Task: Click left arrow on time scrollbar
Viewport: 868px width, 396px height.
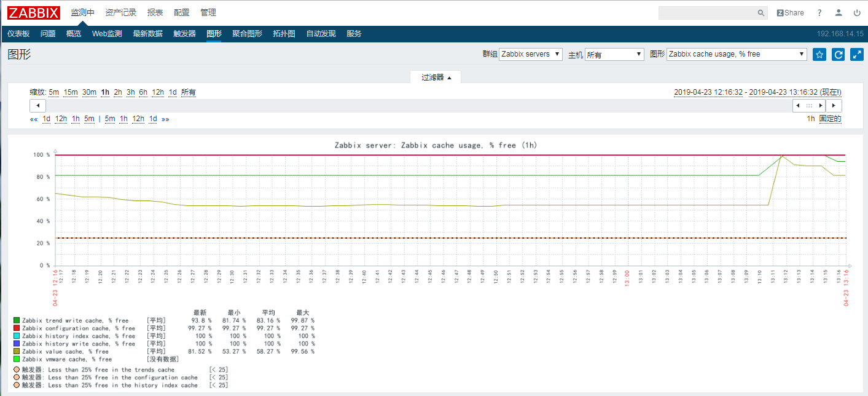Action: 37,106
